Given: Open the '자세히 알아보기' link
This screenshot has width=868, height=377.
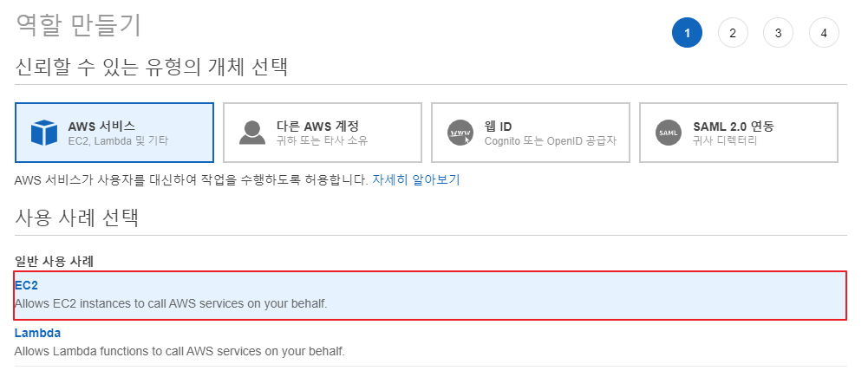Looking at the screenshot, I should [415, 180].
